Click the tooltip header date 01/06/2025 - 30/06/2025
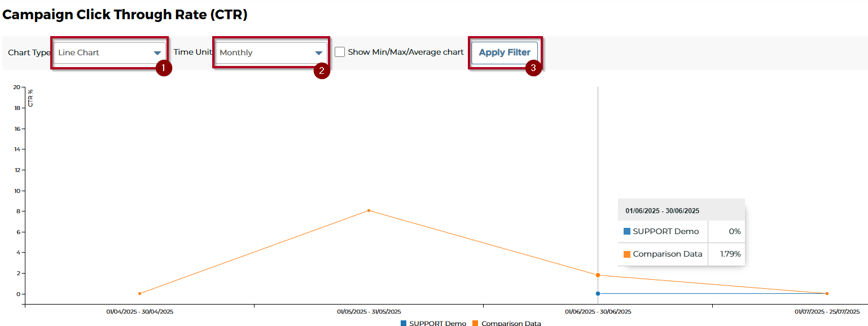This screenshot has width=868, height=326. (x=662, y=211)
